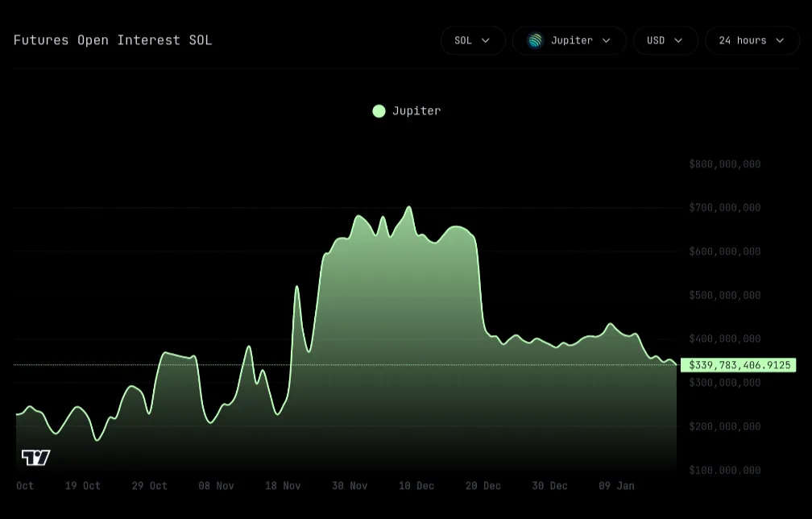
Task: Click the chevron arrow beside SOL
Action: [486, 40]
